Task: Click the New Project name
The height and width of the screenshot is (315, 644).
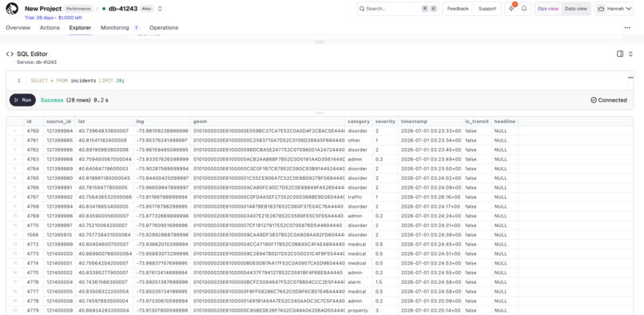Action: [43, 9]
